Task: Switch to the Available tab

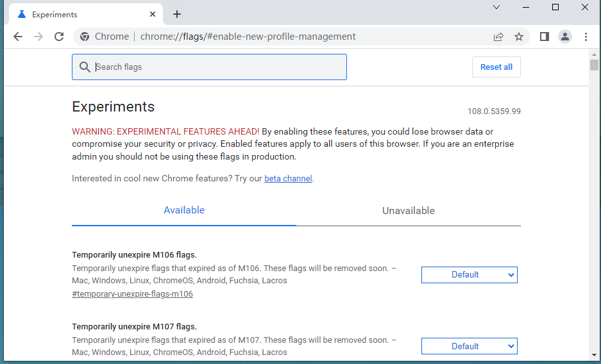Action: 184,210
